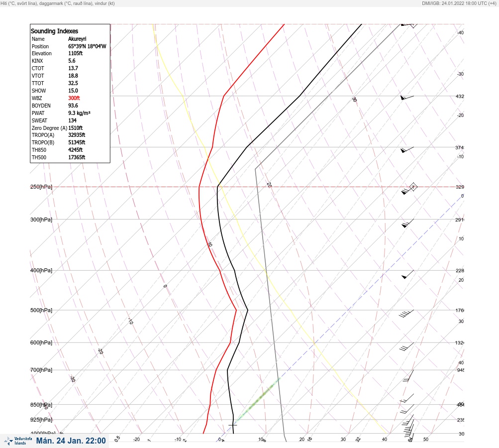Select position value 65°39'N 18°04'W
The image size is (499, 448).
87,46
